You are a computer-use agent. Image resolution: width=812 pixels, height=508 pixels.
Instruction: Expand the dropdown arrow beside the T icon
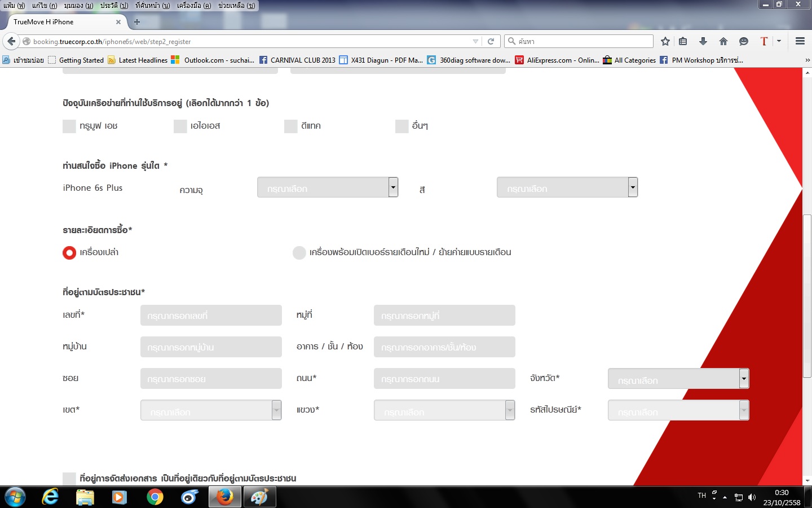(x=779, y=41)
